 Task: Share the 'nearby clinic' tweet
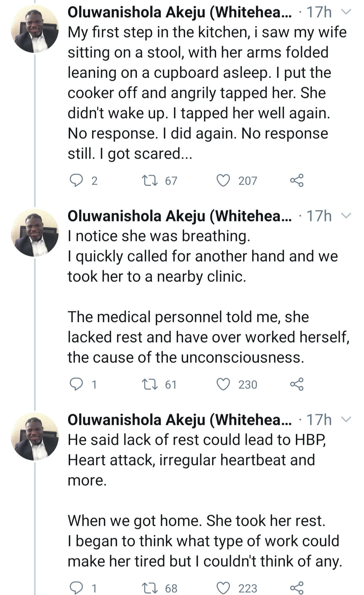297,384
